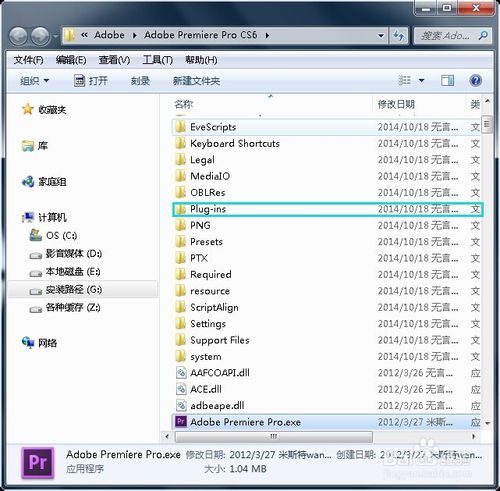
Task: Click the refresh icon beside address bar
Action: click(x=399, y=35)
